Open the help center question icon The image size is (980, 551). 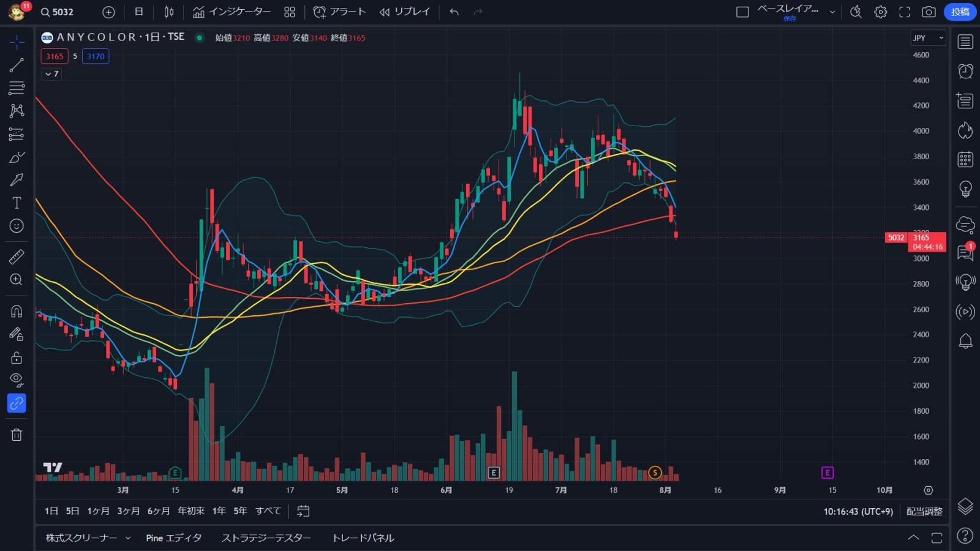[x=965, y=536]
